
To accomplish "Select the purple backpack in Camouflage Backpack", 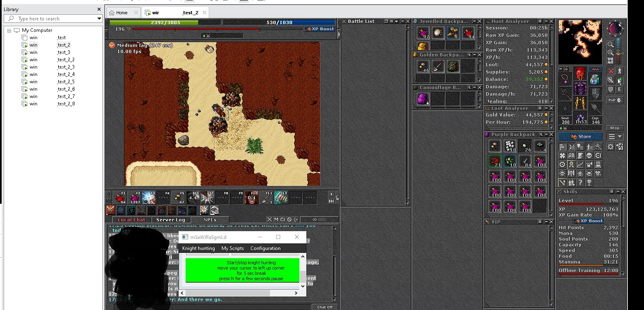I will [423, 99].
